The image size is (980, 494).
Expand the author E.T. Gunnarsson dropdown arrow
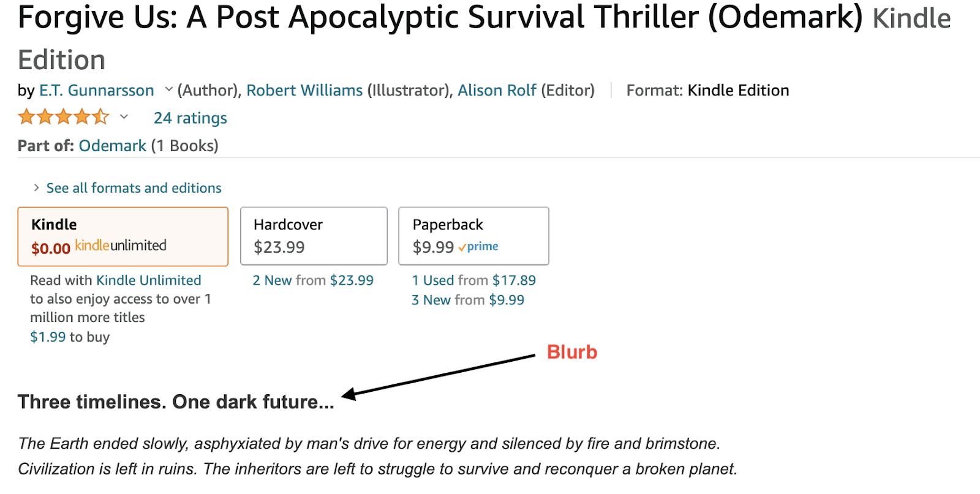click(169, 90)
